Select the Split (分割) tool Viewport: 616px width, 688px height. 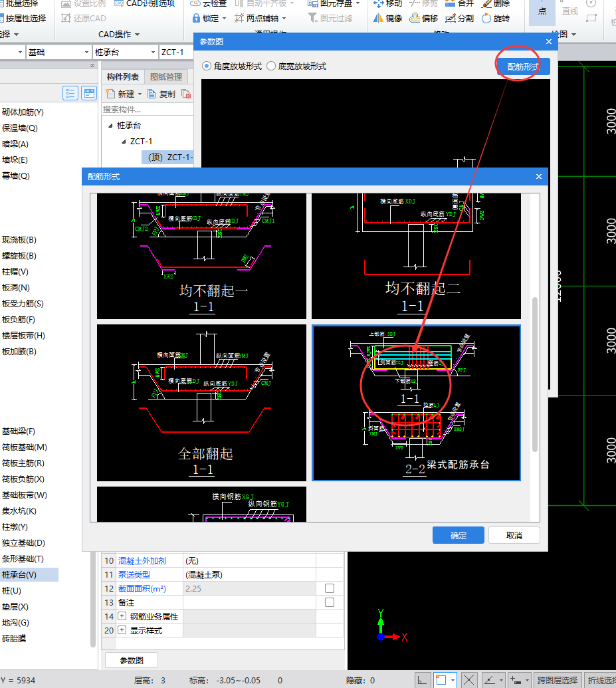[459, 19]
